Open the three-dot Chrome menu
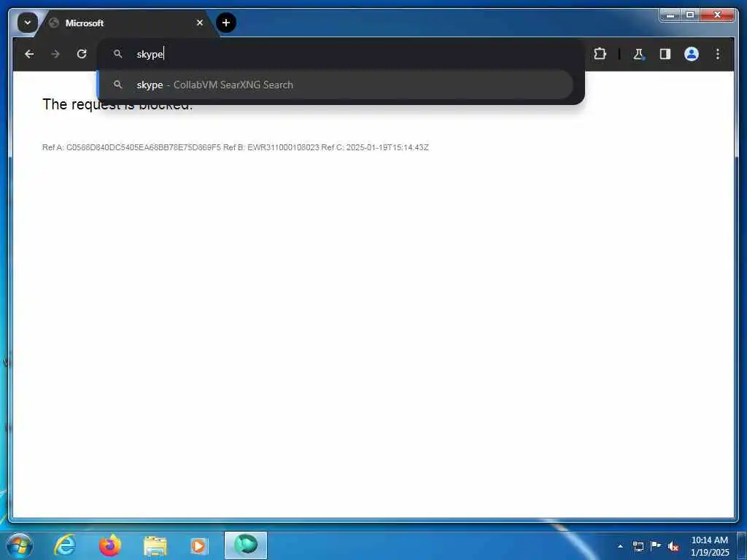 coord(718,54)
